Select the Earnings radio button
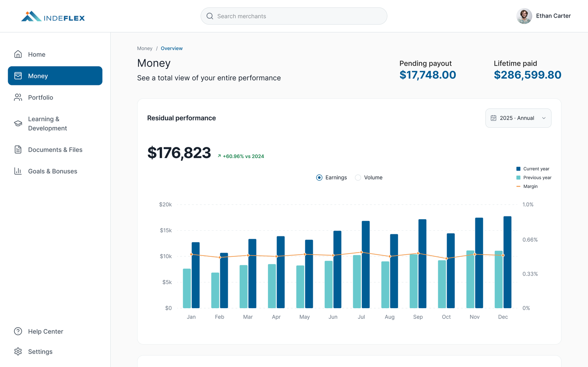Screen dimensions: 588x367 [x=319, y=178]
